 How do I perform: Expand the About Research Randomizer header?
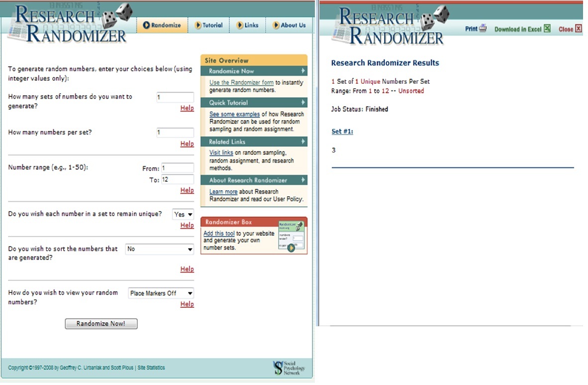coord(254,180)
